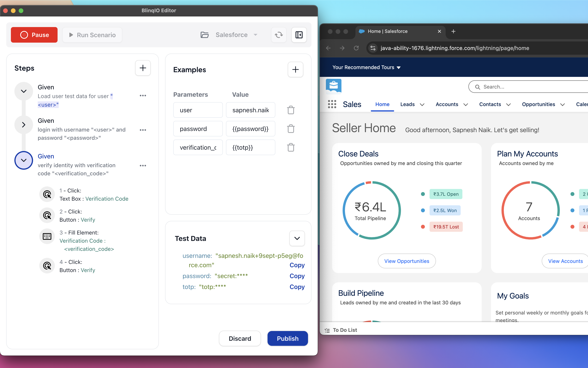The image size is (588, 368).
Task: Open the App Launcher dots icon
Action: tap(332, 104)
